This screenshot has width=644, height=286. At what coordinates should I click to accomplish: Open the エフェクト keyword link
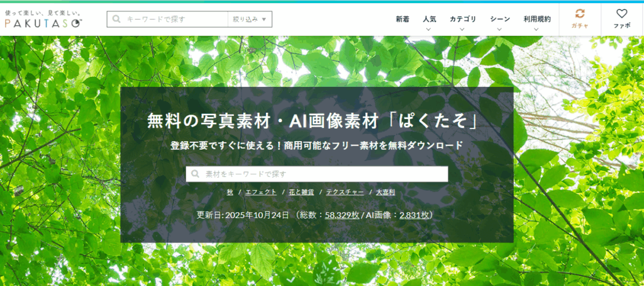258,192
